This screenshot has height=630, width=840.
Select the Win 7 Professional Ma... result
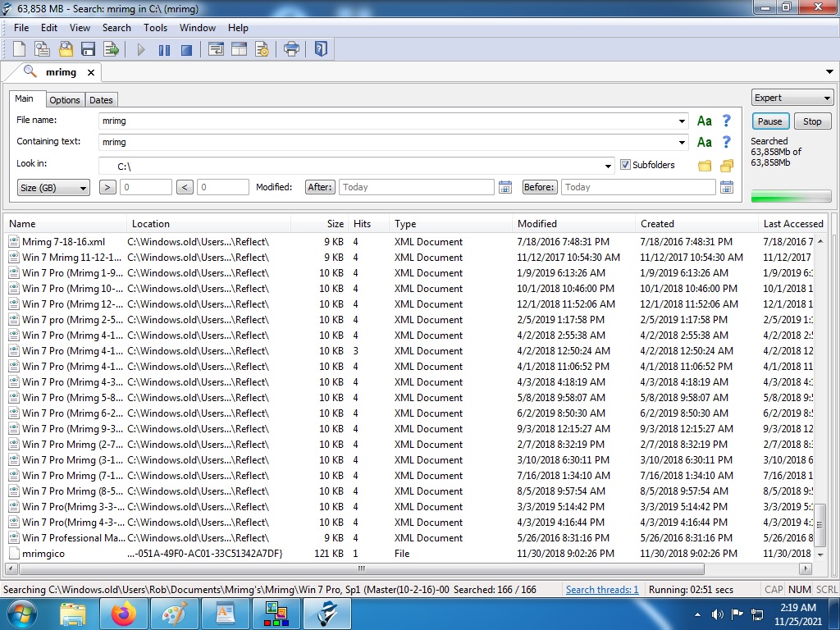(x=412, y=538)
